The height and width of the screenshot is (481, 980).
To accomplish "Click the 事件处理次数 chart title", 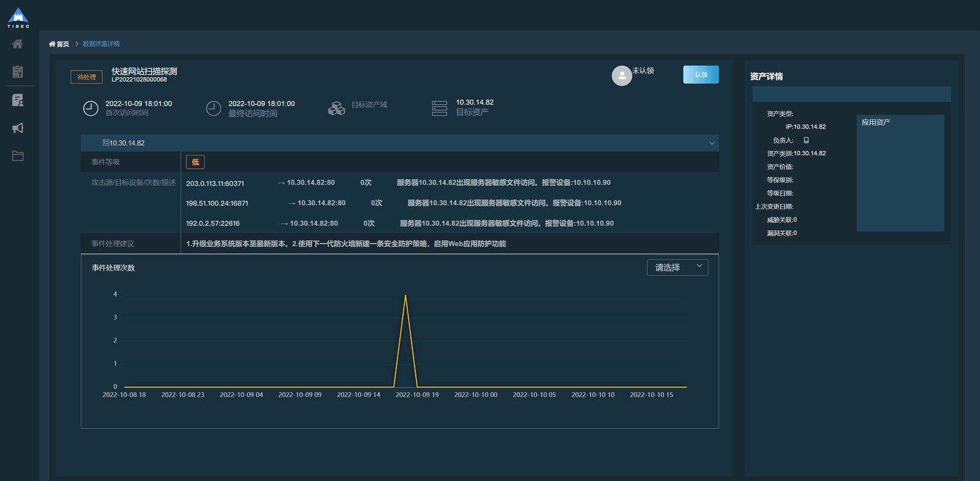I will point(113,268).
